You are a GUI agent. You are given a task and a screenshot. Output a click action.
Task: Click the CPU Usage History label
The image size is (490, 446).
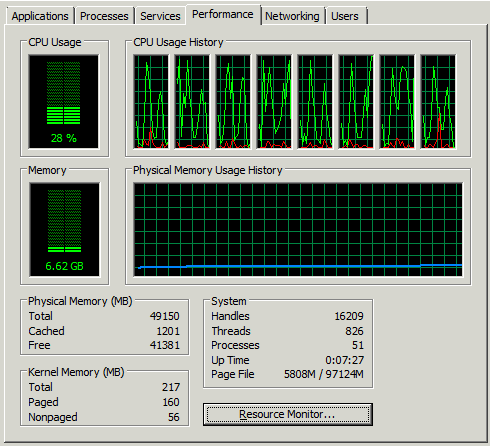178,42
